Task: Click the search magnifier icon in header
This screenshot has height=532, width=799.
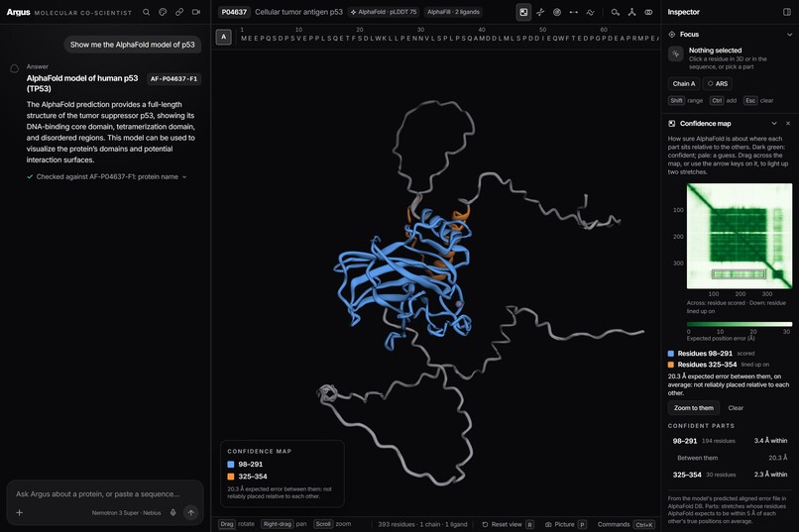Action: [147, 12]
